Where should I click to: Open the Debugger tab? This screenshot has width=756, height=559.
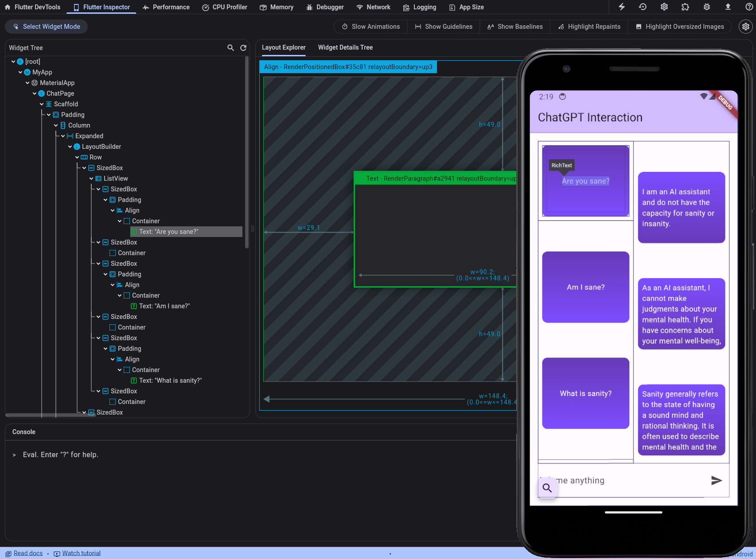325,7
